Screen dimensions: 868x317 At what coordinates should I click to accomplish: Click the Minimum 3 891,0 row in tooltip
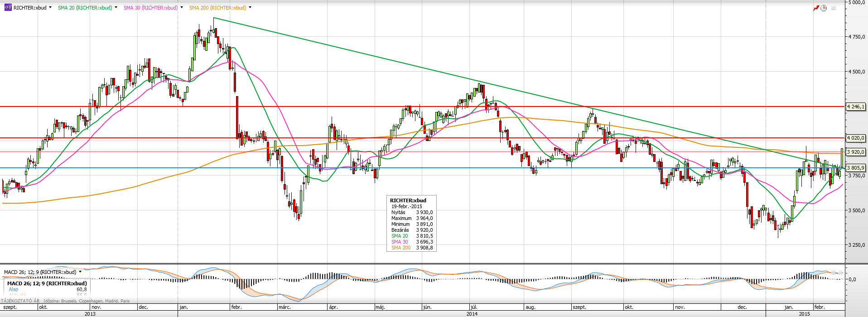point(412,224)
